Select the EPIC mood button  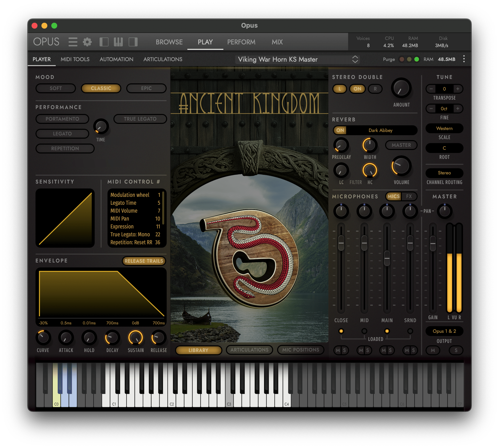(x=146, y=88)
